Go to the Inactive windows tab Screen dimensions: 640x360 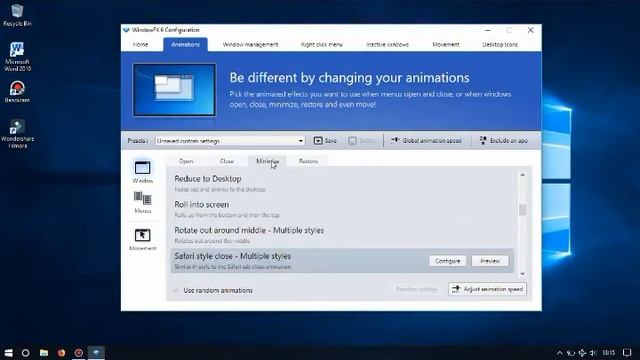tap(387, 44)
